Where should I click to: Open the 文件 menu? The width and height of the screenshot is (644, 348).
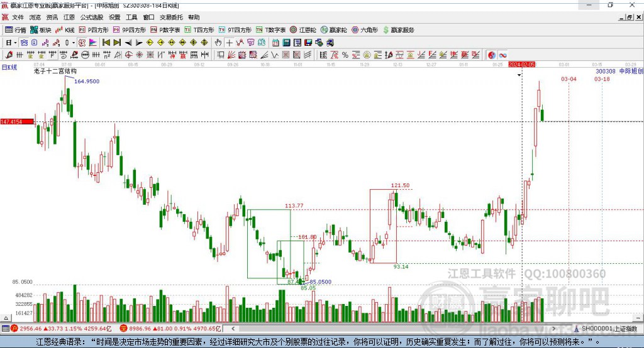pyautogui.click(x=18, y=17)
